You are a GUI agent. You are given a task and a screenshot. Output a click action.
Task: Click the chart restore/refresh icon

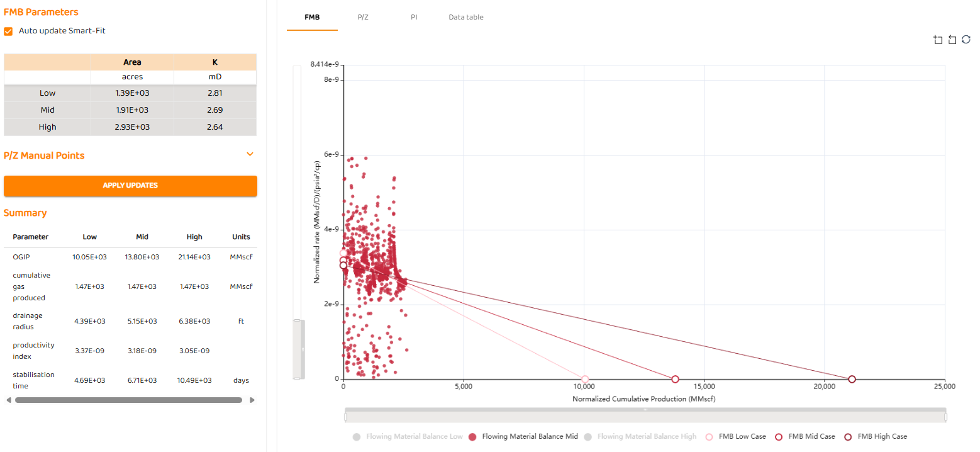point(966,40)
